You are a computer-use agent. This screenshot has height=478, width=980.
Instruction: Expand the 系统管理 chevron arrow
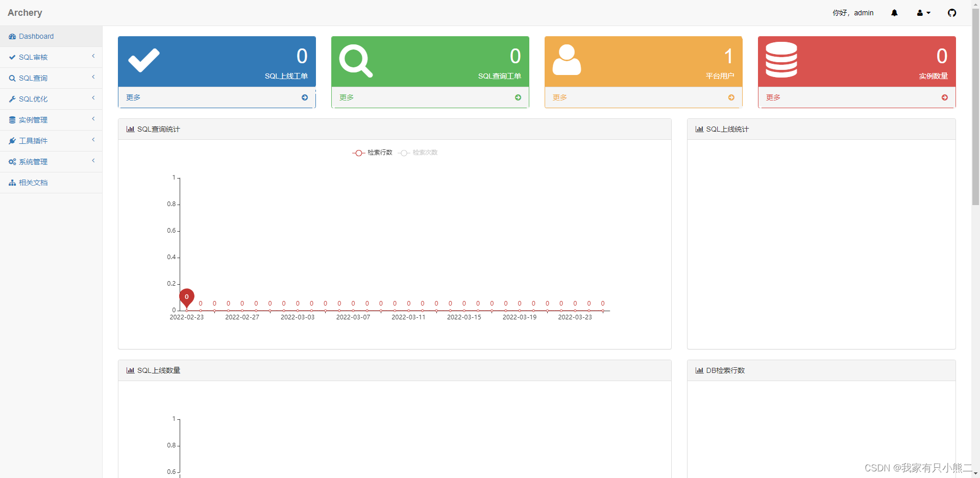click(93, 161)
